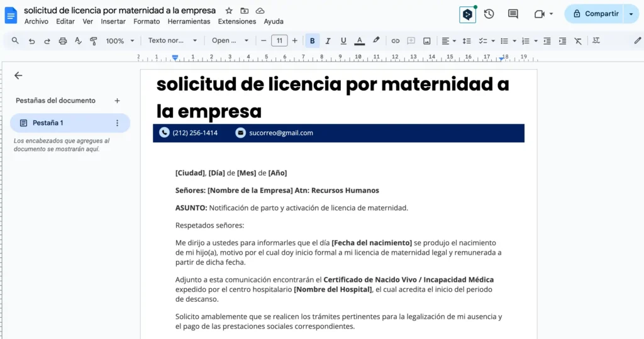The width and height of the screenshot is (644, 339).
Task: Open the 100% zoom dropdown
Action: [x=119, y=41]
